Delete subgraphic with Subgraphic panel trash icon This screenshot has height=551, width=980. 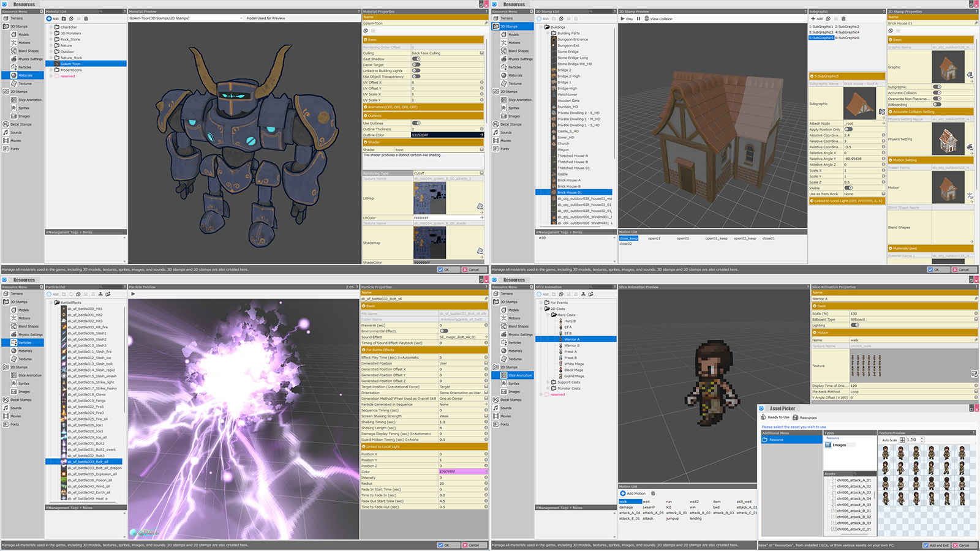tap(843, 18)
